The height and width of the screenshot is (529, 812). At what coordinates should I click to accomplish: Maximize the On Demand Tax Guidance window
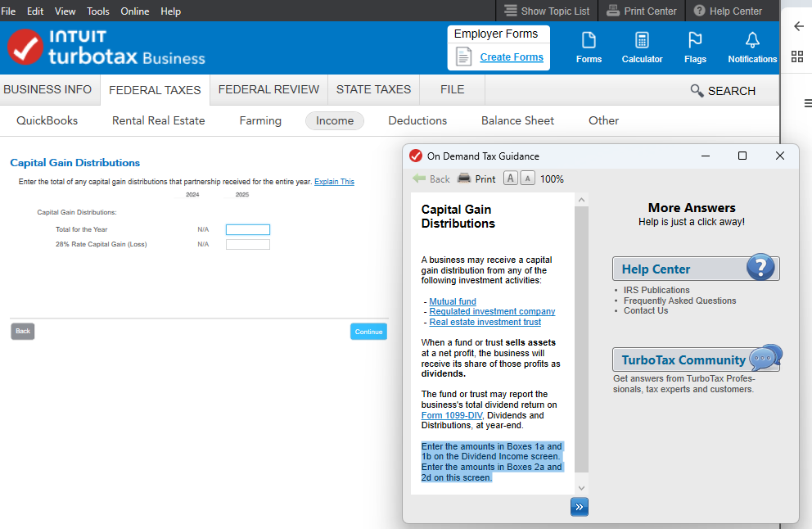click(x=742, y=156)
